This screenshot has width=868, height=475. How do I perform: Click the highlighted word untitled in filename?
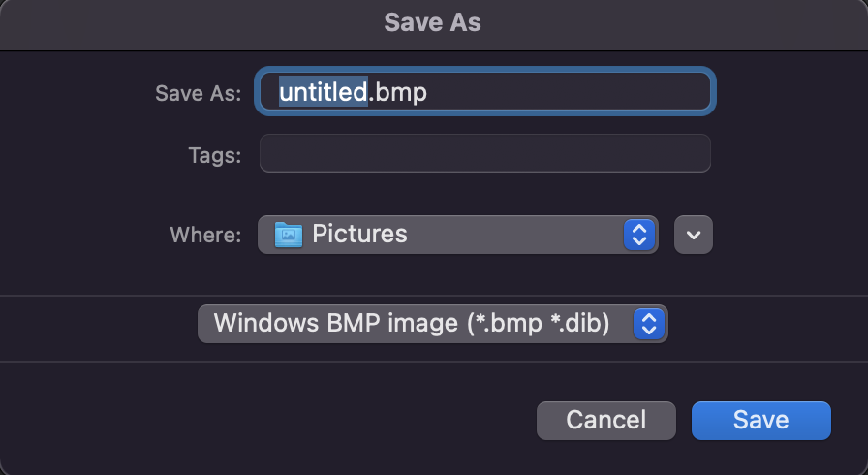pyautogui.click(x=324, y=91)
